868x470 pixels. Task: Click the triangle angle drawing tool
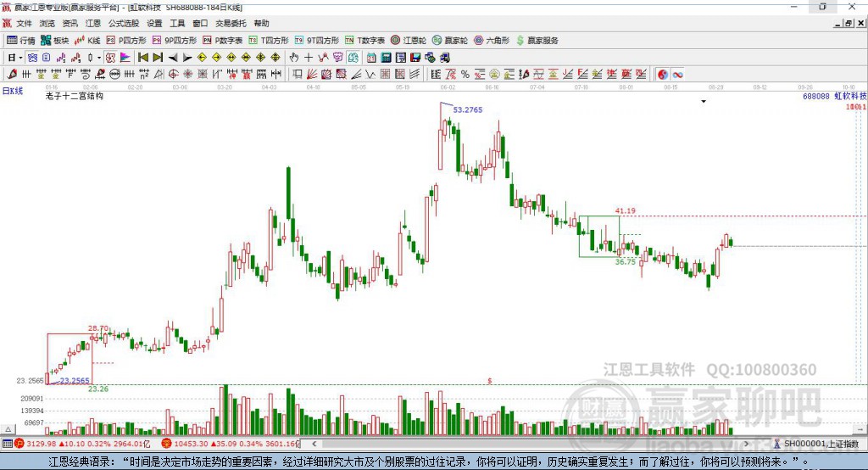[159, 75]
